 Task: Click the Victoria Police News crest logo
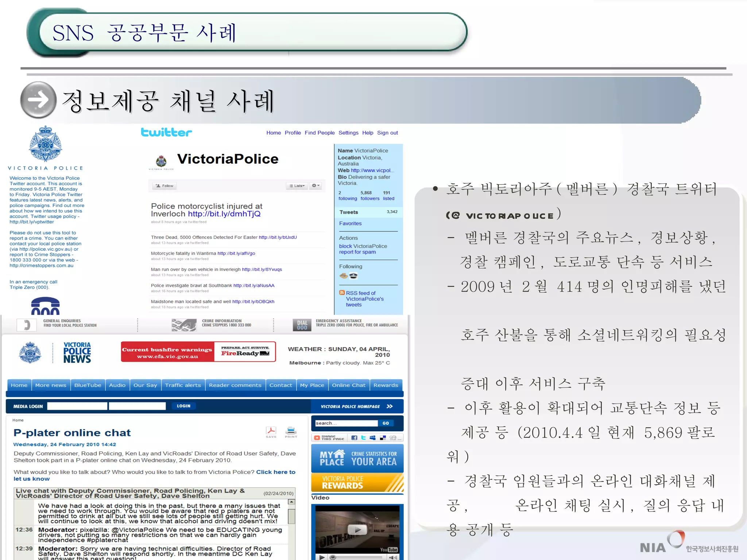pyautogui.click(x=30, y=353)
